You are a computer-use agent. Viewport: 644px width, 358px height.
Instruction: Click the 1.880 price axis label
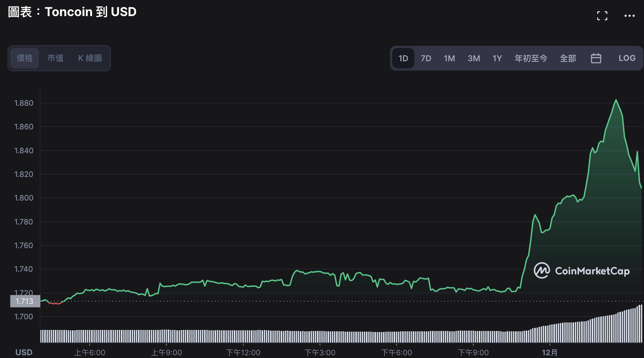(x=24, y=103)
